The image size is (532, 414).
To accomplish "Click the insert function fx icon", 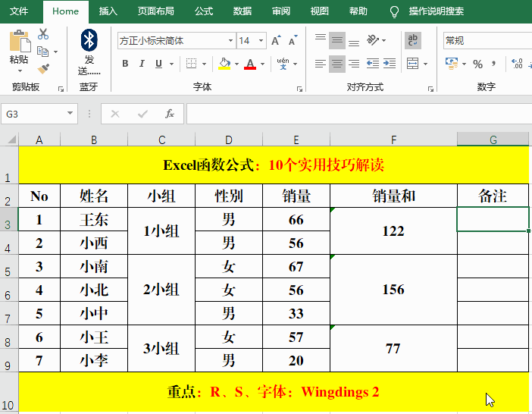I will 170,114.
